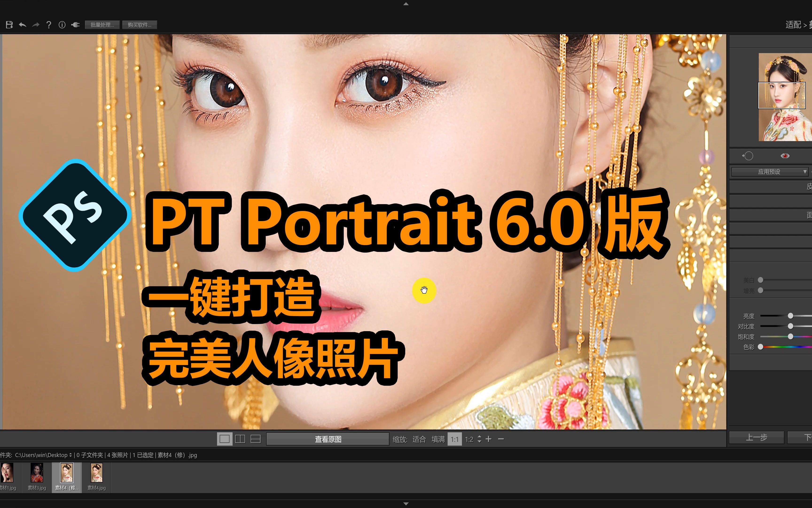Adjust the 对比度 contrast slider
Viewport: 812px width, 508px height.
tap(791, 326)
